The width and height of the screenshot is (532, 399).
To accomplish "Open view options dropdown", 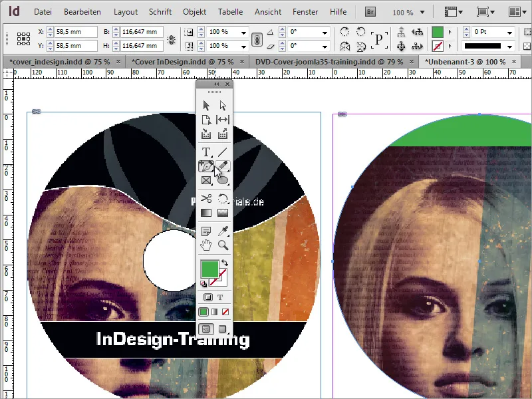I will (x=454, y=12).
